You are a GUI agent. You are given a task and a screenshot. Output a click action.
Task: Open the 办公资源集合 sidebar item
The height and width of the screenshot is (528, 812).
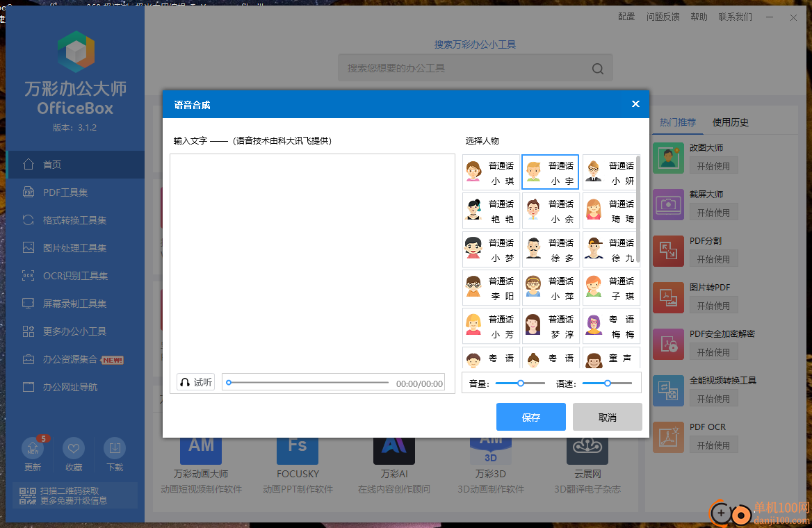coord(75,359)
